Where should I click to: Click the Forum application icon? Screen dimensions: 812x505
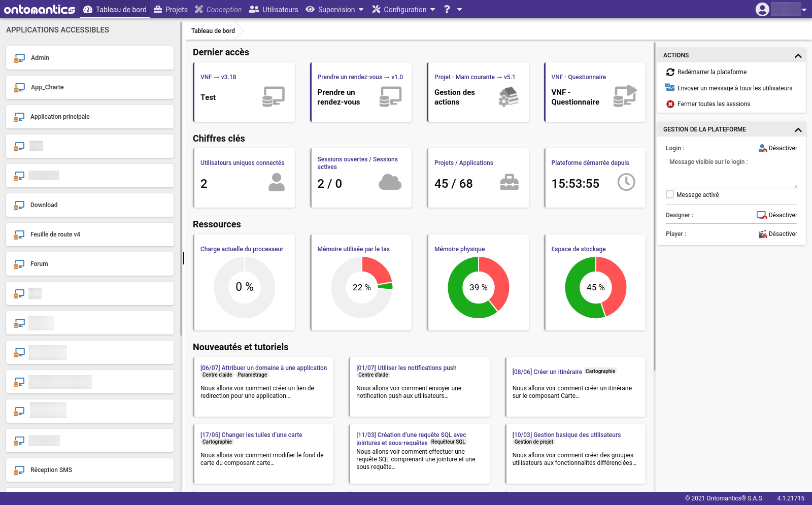point(19,264)
